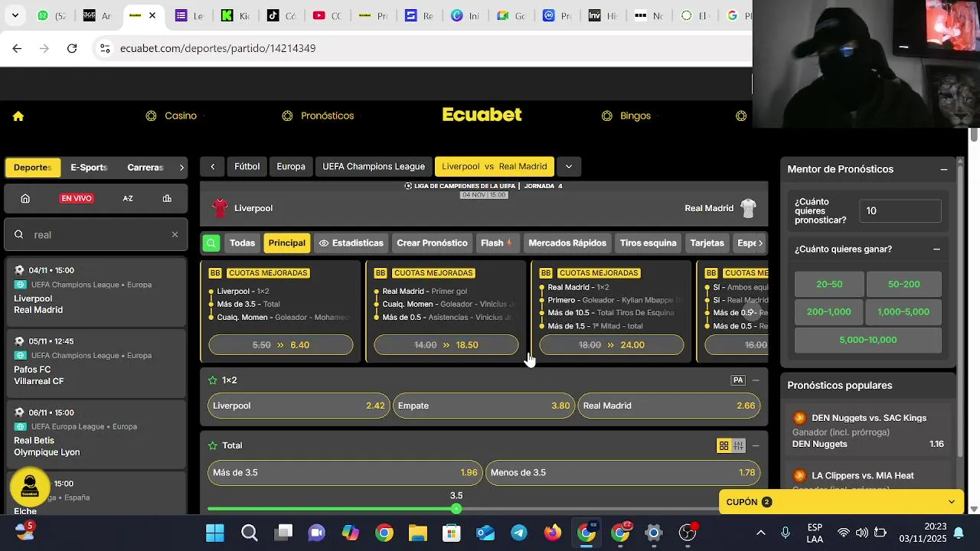Screen dimensions: 980x551
Task: Open sidebar statistics chart icon
Action: pyautogui.click(x=167, y=198)
